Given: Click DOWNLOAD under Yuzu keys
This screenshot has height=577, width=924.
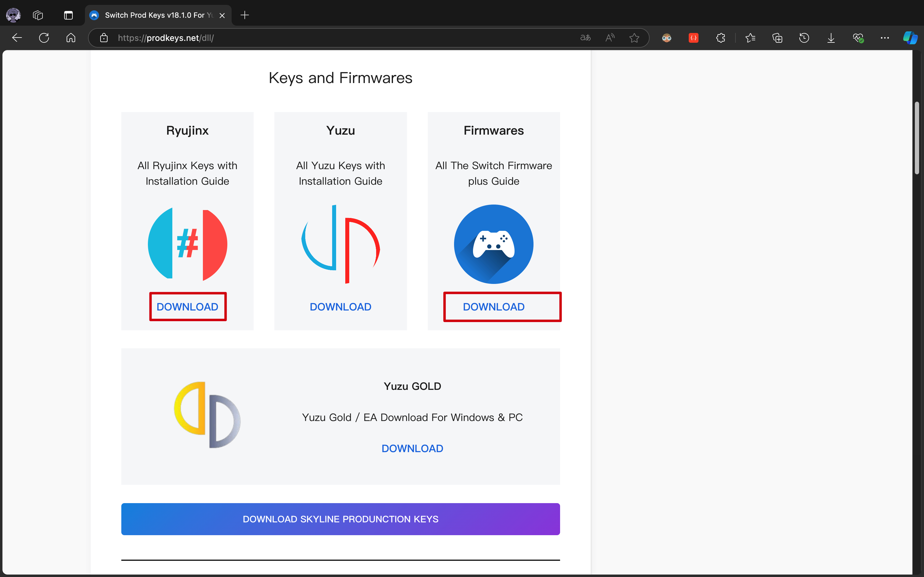Looking at the screenshot, I should 340,307.
